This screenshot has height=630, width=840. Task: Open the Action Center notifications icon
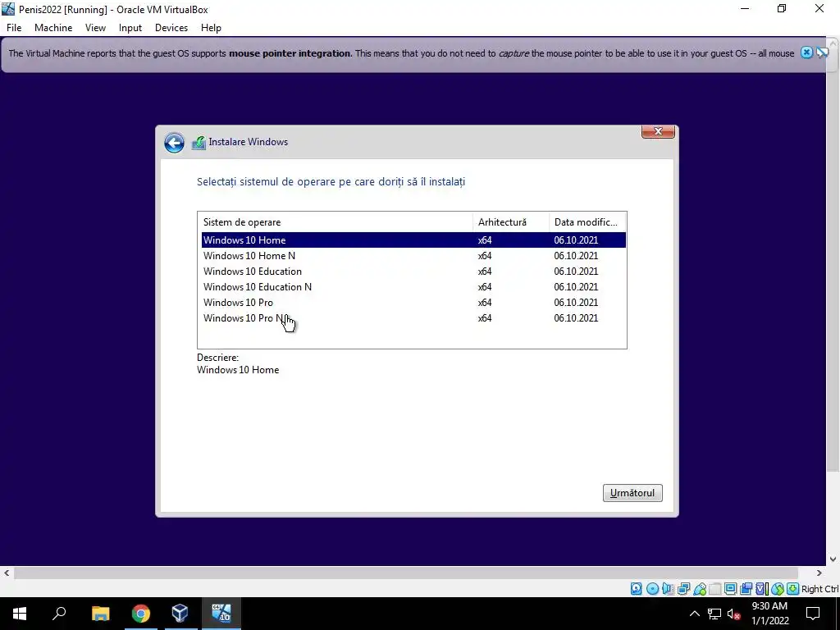point(813,614)
